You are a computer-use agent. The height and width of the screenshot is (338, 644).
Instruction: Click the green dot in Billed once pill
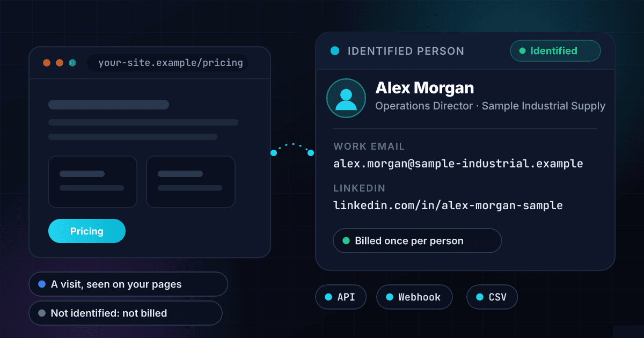pyautogui.click(x=346, y=241)
